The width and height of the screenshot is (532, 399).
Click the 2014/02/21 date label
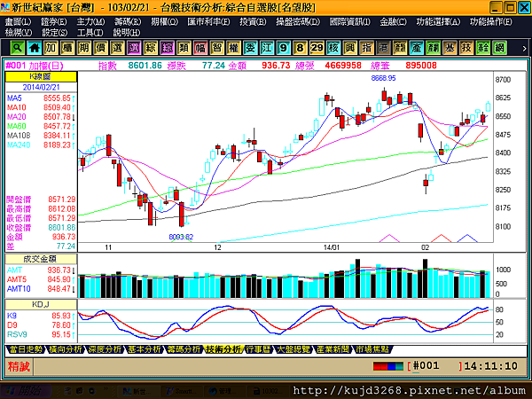click(x=41, y=87)
